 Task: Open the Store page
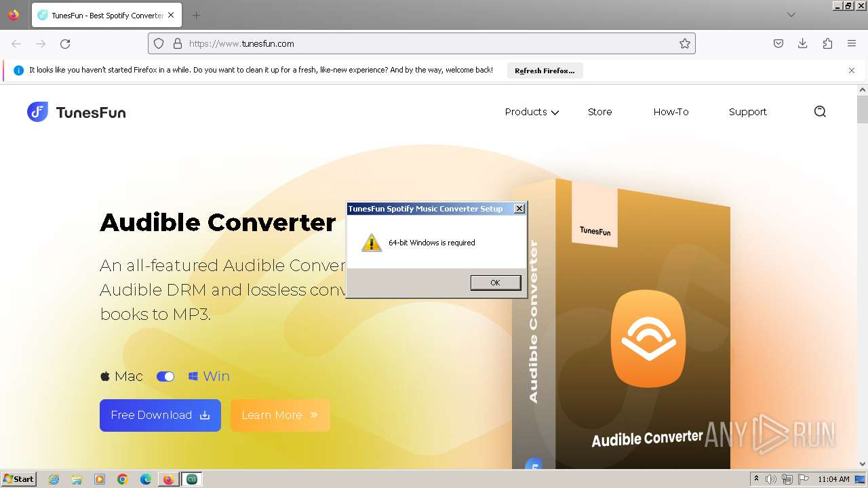coord(599,112)
